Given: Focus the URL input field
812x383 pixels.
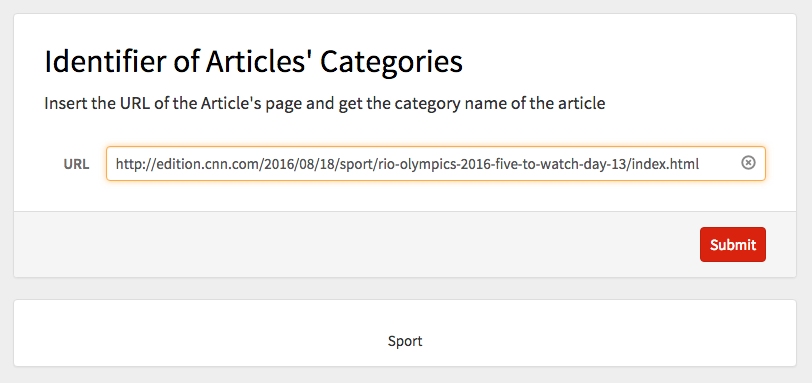Looking at the screenshot, I should tap(436, 164).
